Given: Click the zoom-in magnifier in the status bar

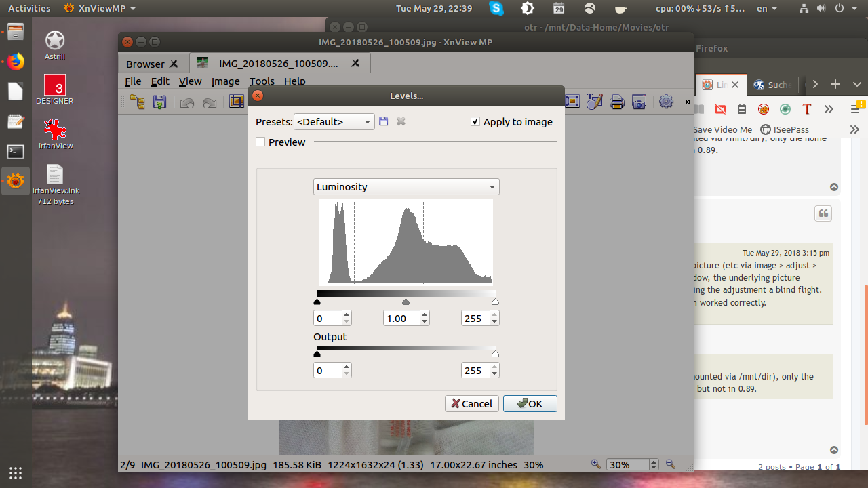Looking at the screenshot, I should [x=596, y=464].
